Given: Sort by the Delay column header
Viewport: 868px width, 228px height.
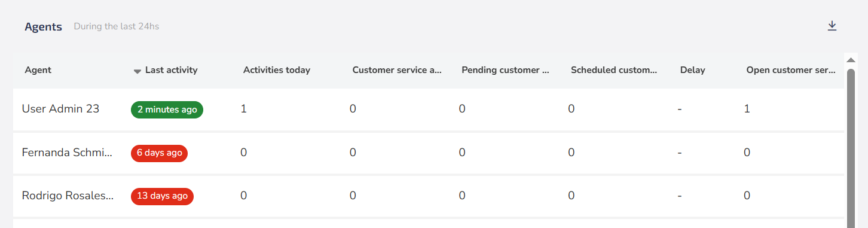Looking at the screenshot, I should (x=692, y=70).
